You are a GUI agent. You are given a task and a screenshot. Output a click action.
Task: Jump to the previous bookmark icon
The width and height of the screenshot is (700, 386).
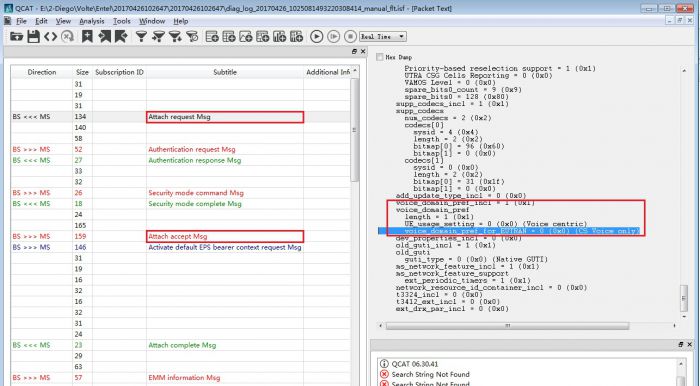tap(104, 37)
